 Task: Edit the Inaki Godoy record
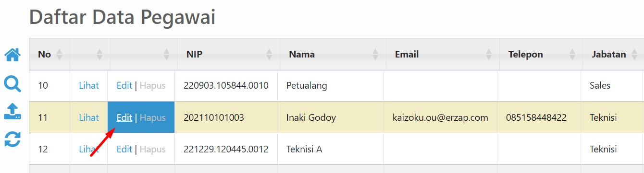tap(124, 117)
